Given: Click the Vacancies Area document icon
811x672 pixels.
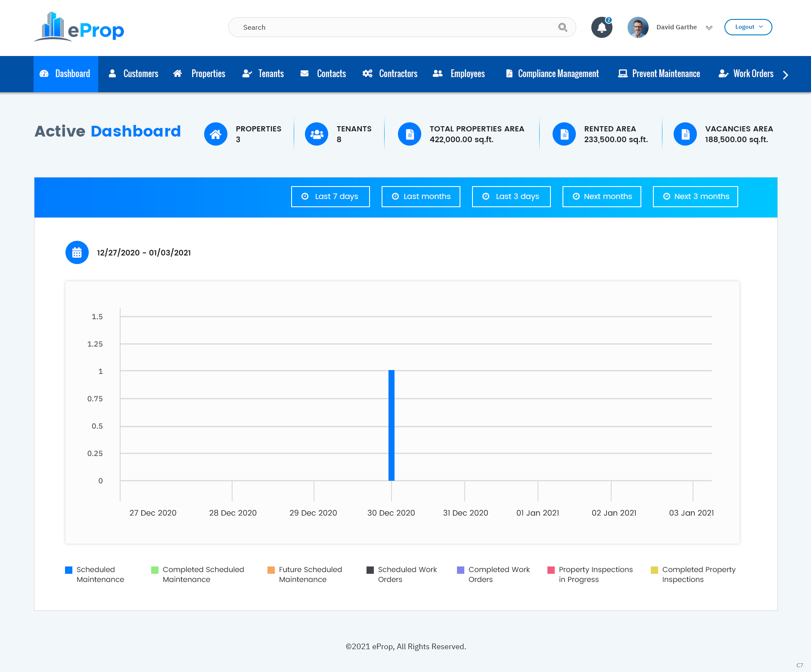Looking at the screenshot, I should tap(685, 134).
